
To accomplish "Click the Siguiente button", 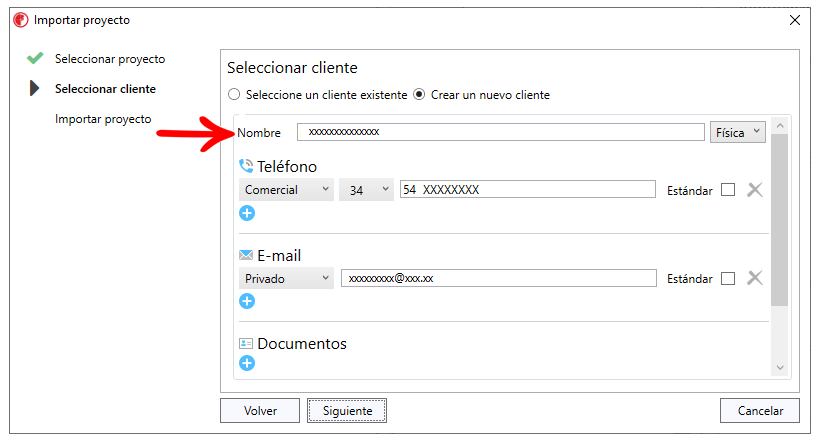I will point(347,411).
